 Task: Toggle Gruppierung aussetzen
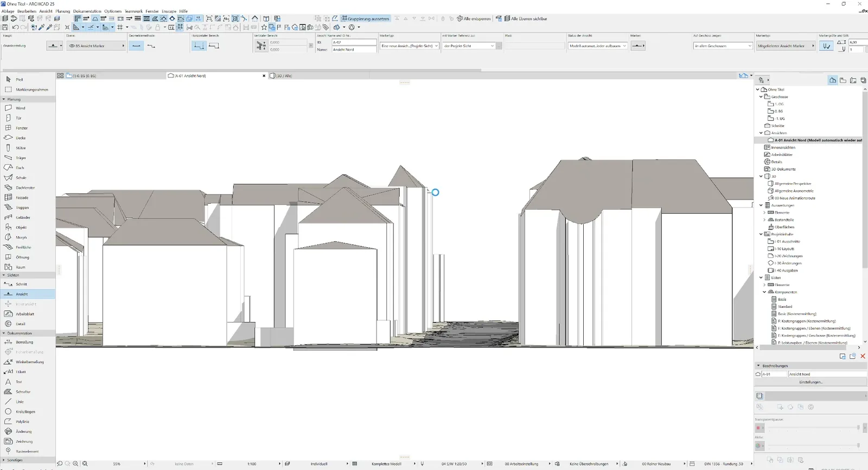[365, 18]
